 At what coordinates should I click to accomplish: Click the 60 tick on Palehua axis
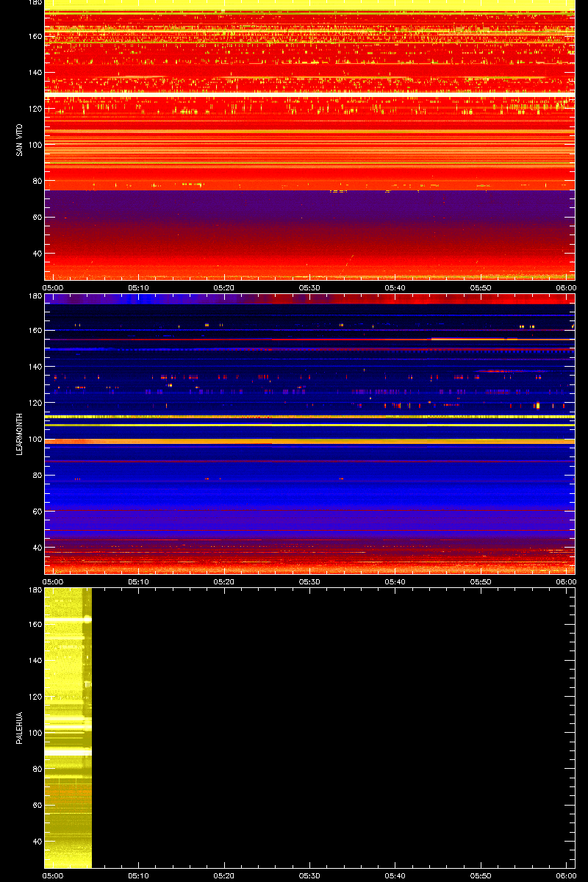tap(37, 805)
